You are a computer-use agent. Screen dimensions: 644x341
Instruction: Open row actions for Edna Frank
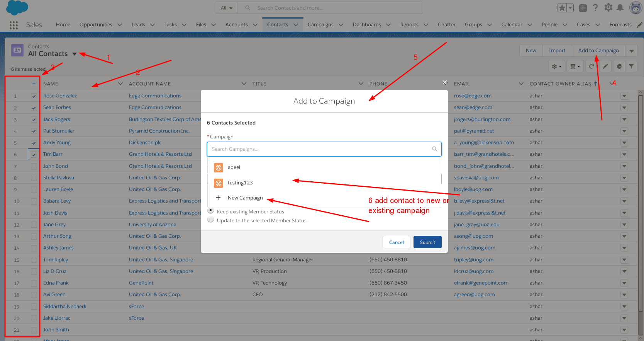[x=624, y=283]
